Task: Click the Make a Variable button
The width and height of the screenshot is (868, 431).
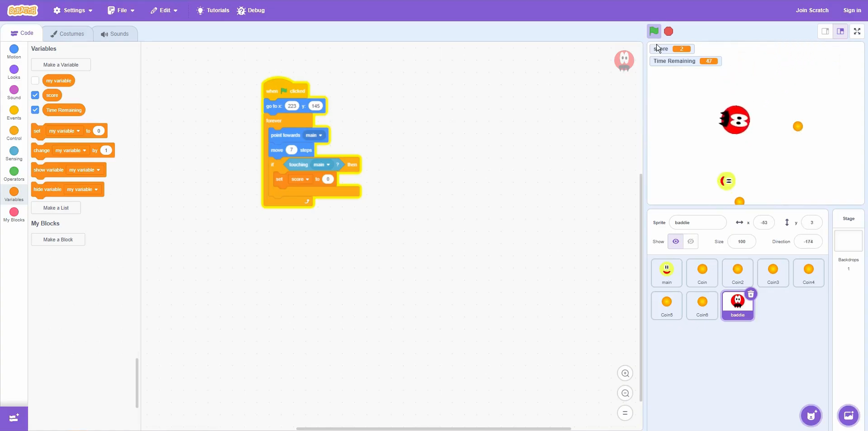Action: click(61, 65)
